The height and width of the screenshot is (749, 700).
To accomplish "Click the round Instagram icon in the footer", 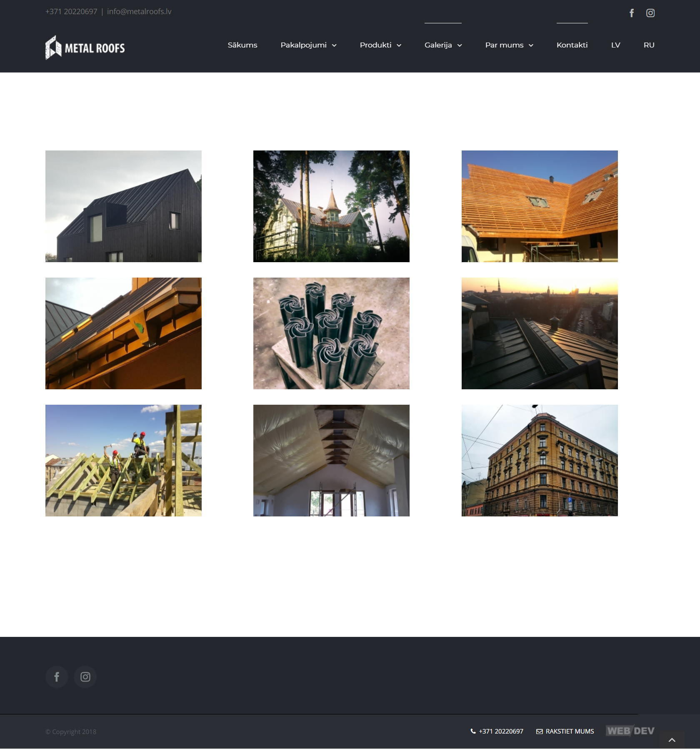I will pos(85,677).
